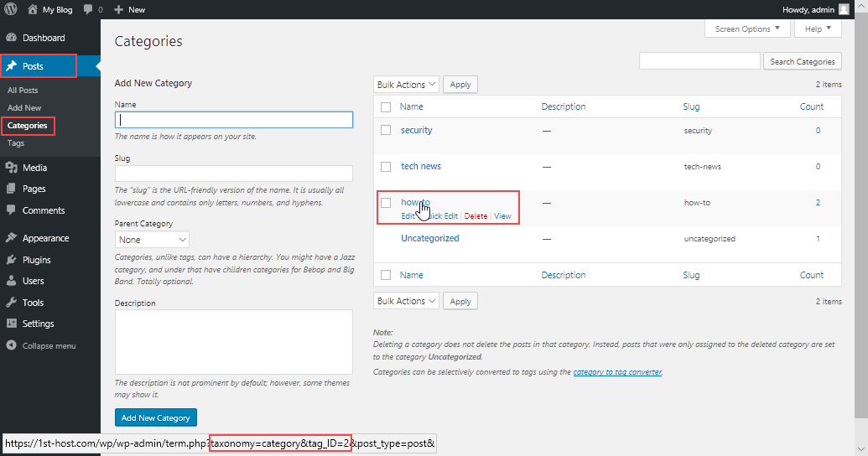Go to All Posts in sidebar
This screenshot has height=456, width=868.
(x=23, y=90)
